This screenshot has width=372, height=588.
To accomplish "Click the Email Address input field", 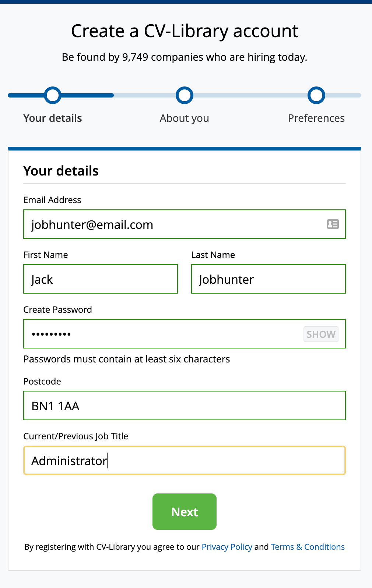I will pos(173,224).
